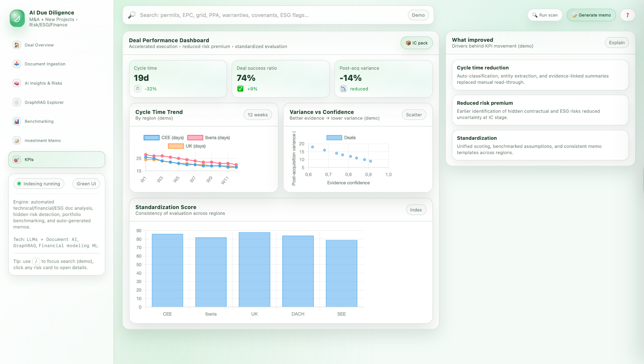Open Deal Overview house icon
The image size is (644, 364).
pyautogui.click(x=17, y=45)
